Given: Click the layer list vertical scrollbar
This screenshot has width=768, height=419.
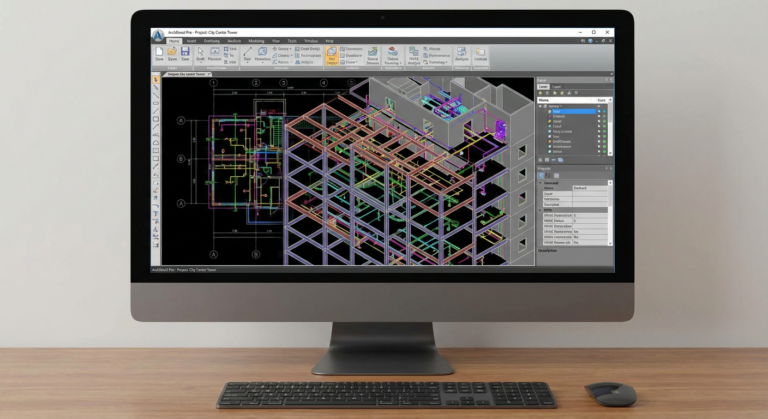Looking at the screenshot, I should 610,126.
